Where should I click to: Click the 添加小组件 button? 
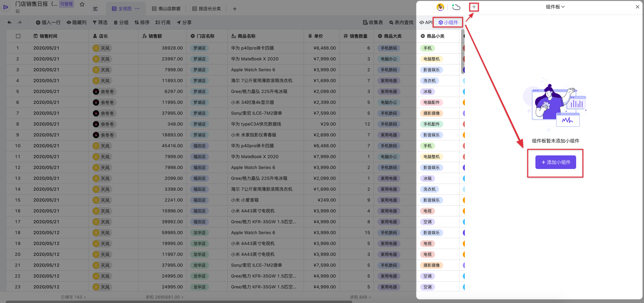[x=555, y=162]
